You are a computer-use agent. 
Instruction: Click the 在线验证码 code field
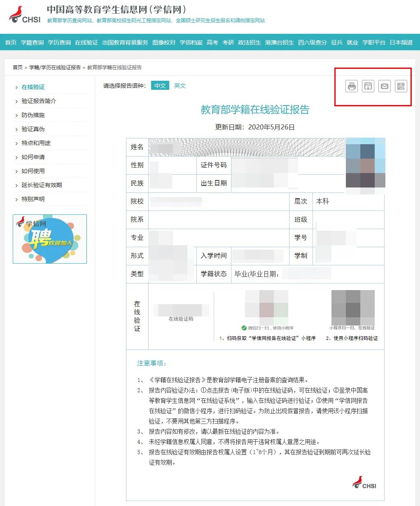[181, 310]
